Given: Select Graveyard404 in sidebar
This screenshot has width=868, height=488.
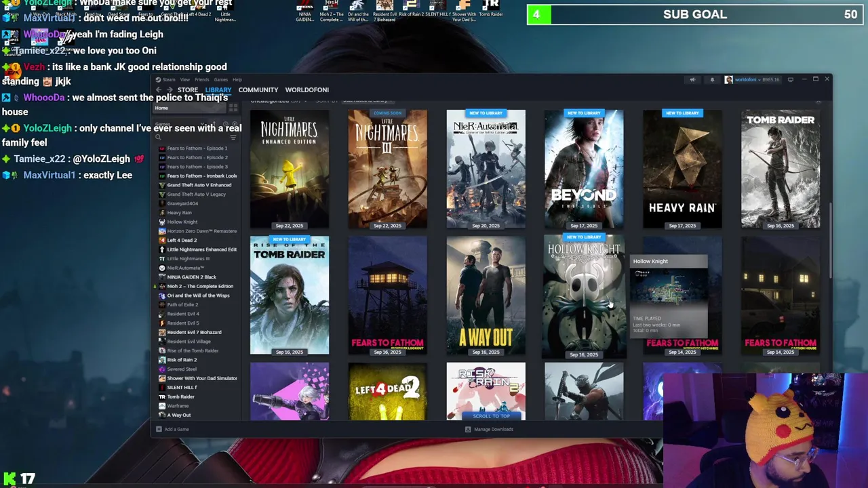Looking at the screenshot, I should point(182,203).
